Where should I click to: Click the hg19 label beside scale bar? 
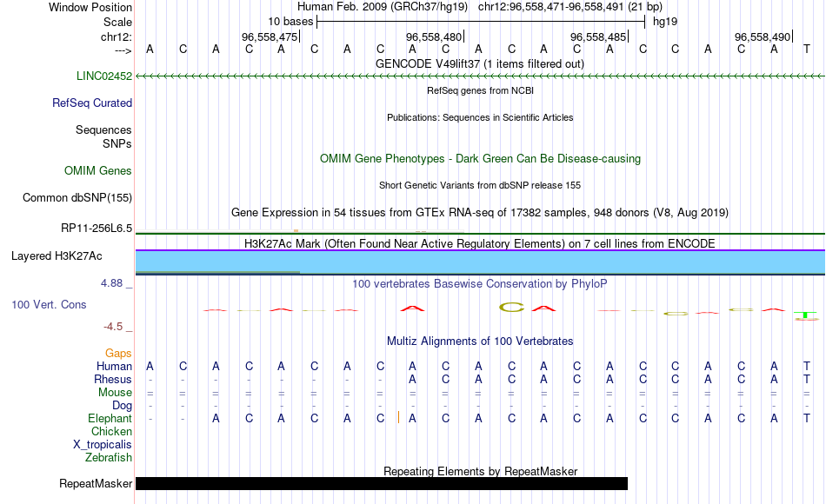pyautogui.click(x=665, y=22)
